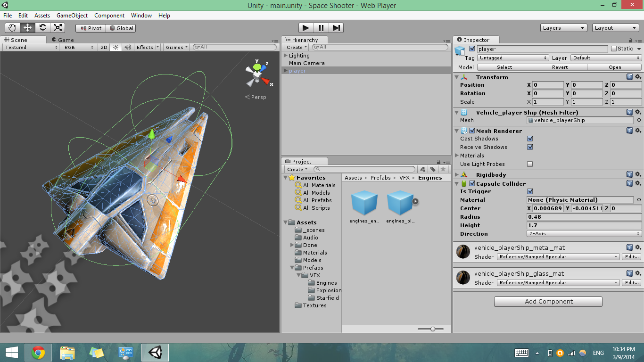
Task: Click Project favorites star icon button
Action: click(443, 169)
